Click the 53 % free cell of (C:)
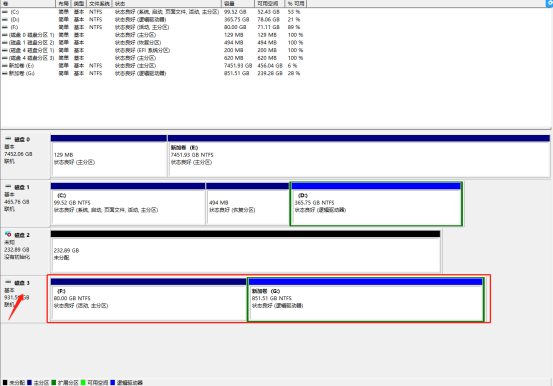This screenshot has width=553, height=386. click(x=293, y=12)
